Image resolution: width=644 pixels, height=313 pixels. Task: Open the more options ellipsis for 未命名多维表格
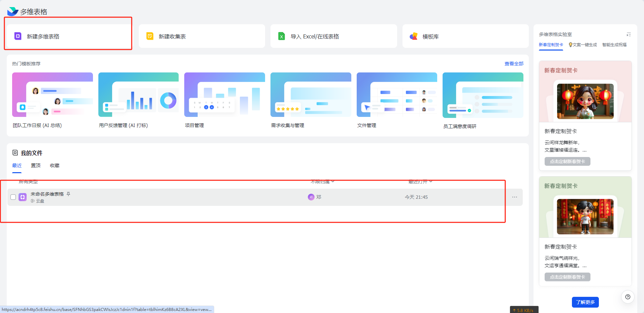(514, 197)
